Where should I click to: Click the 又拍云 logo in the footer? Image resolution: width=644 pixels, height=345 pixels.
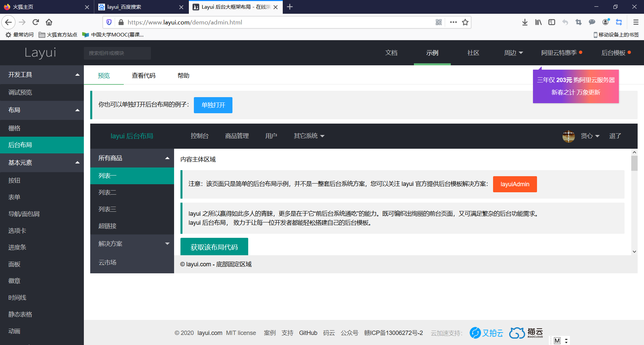[486, 333]
